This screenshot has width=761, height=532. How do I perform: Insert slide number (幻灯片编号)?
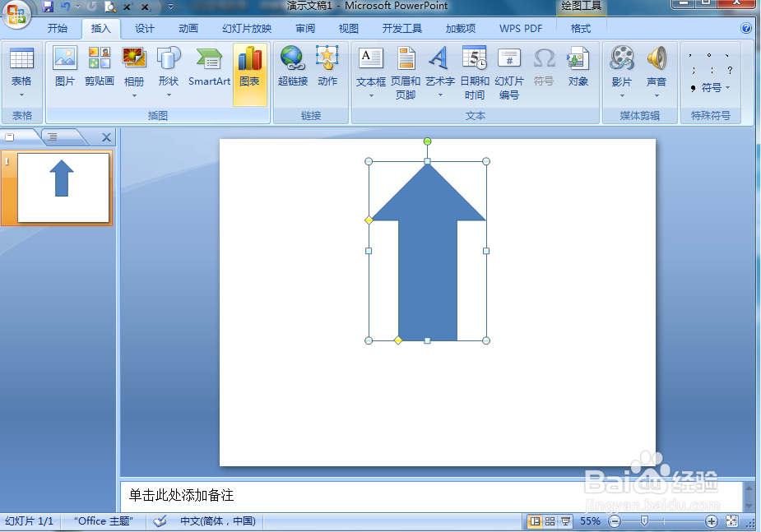[x=509, y=72]
